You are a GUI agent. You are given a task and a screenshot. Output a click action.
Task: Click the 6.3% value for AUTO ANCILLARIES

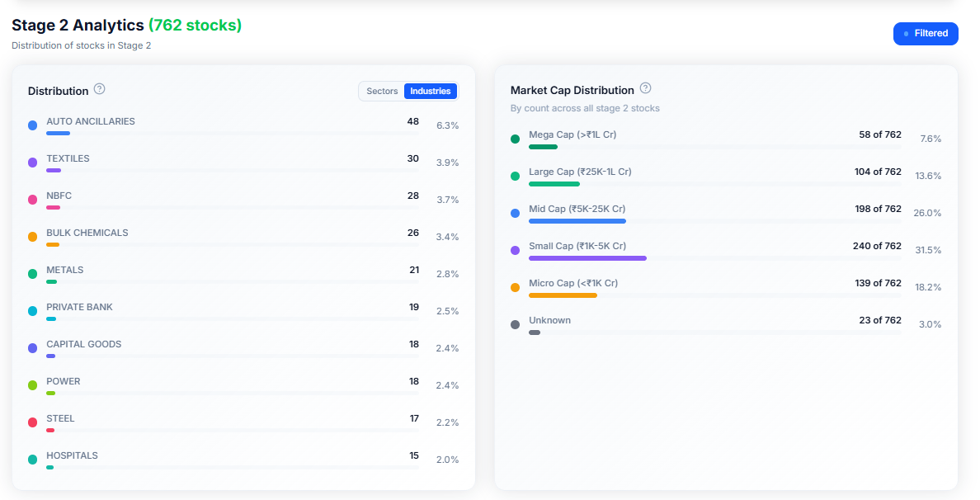tap(447, 125)
